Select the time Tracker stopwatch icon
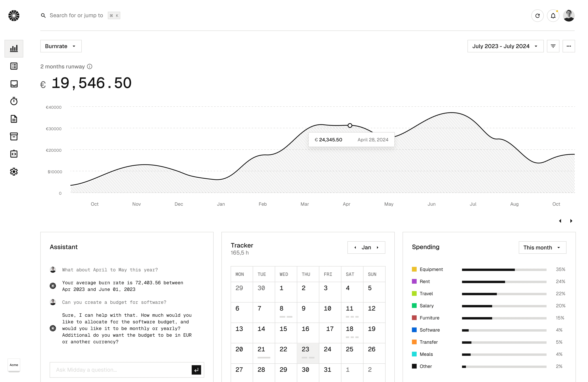Image resolution: width=588 pixels, height=382 pixels. click(14, 101)
